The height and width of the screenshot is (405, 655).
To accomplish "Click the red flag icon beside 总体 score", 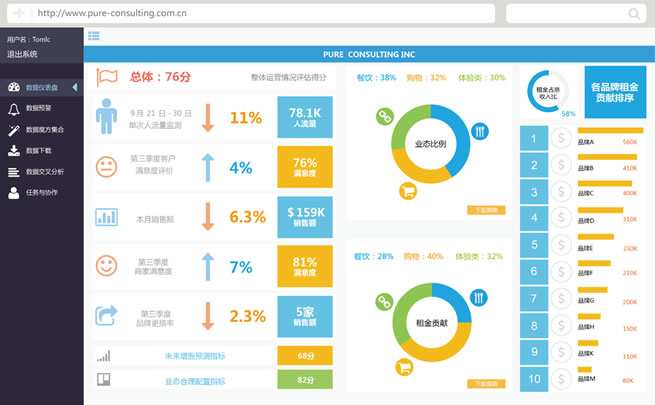I will 108,77.
